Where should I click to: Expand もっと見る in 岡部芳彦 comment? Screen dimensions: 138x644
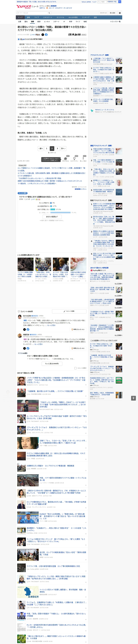click(38, 344)
